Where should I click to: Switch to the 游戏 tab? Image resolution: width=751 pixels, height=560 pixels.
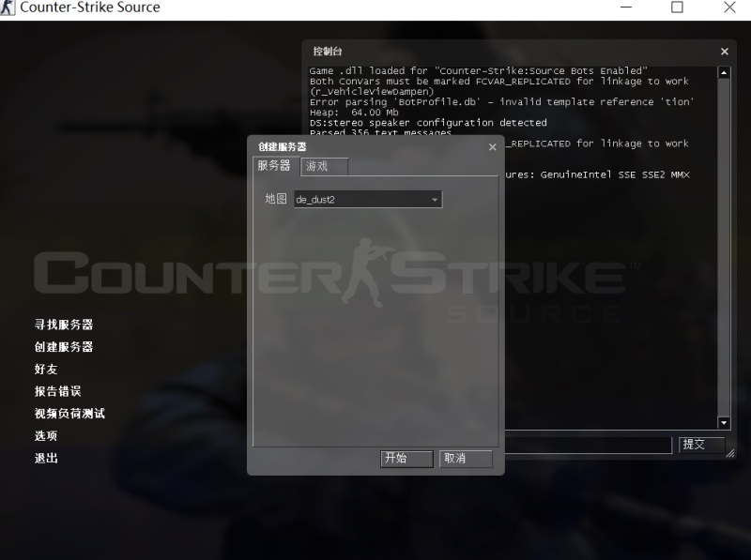[x=324, y=166]
